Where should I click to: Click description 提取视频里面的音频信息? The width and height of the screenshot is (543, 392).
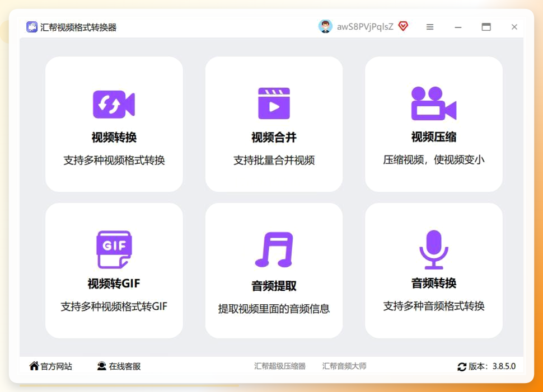274,309
